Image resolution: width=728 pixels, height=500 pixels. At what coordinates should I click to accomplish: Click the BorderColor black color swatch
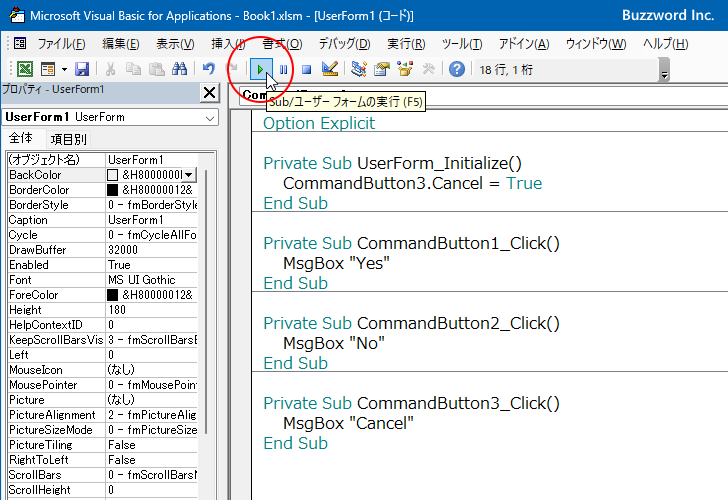point(112,190)
